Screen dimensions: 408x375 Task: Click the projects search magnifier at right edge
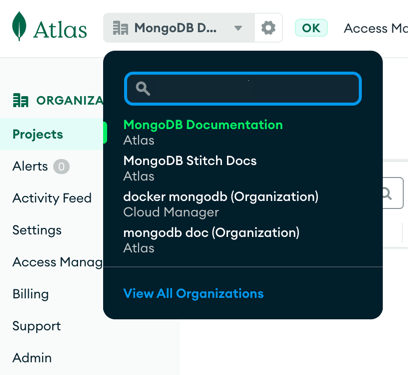[387, 193]
